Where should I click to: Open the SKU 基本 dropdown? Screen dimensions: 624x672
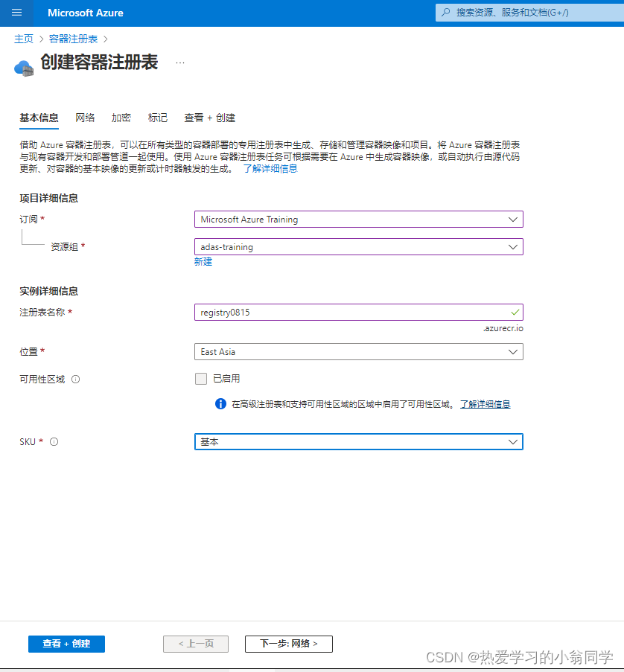[x=358, y=442]
